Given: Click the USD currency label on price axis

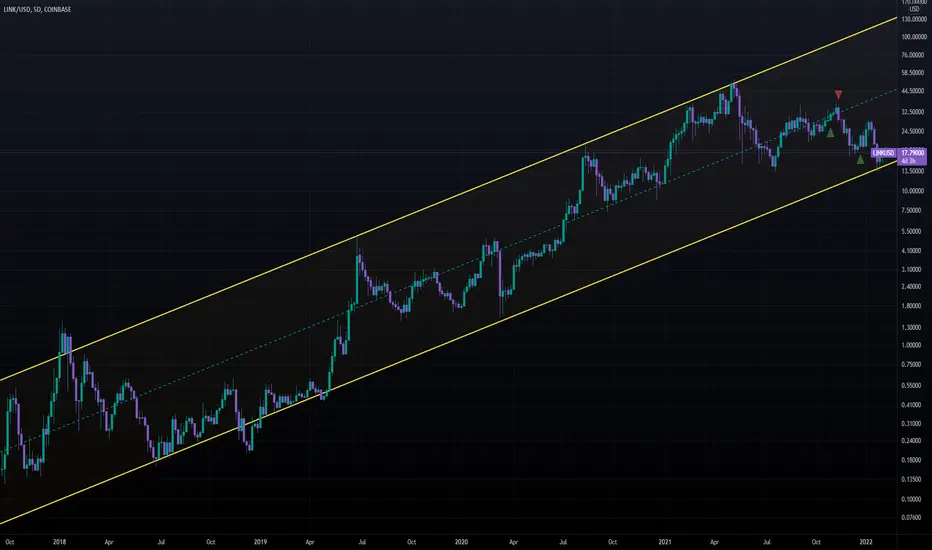Looking at the screenshot, I should coord(914,9).
